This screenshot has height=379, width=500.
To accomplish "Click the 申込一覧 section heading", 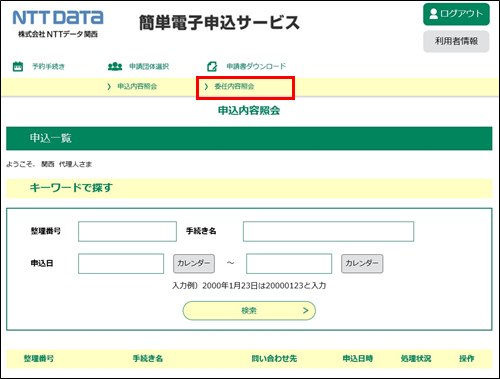I will click(51, 138).
